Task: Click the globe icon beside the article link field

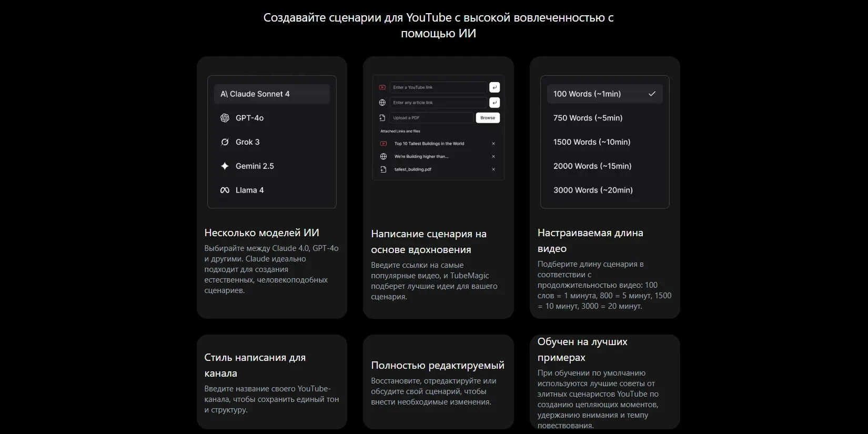Action: pos(382,103)
